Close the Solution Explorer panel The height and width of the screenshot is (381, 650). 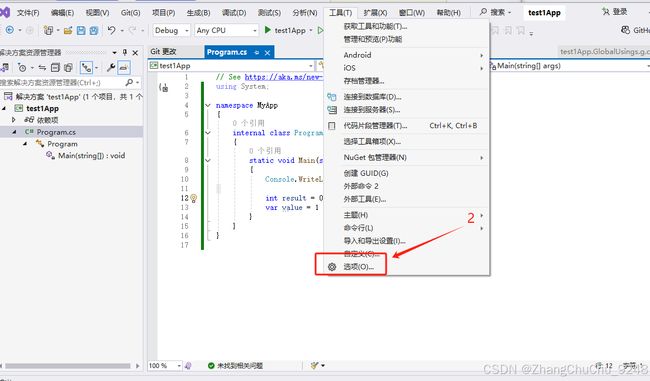pos(135,53)
